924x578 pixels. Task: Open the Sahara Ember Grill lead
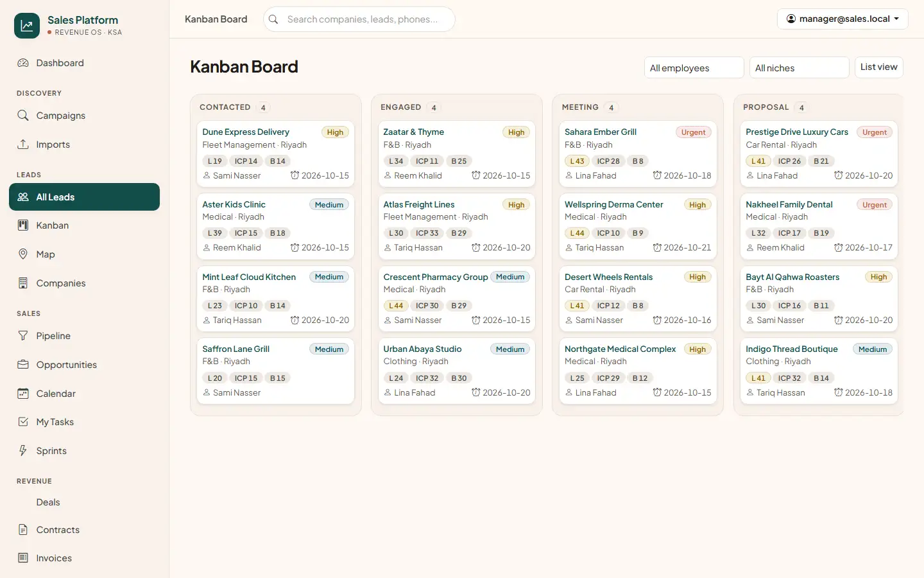(x=601, y=132)
